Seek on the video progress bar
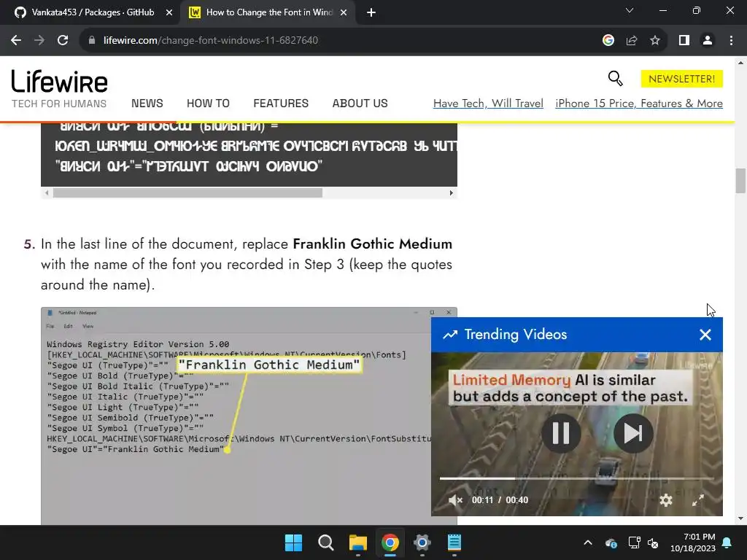The width and height of the screenshot is (747, 560). pos(576,478)
